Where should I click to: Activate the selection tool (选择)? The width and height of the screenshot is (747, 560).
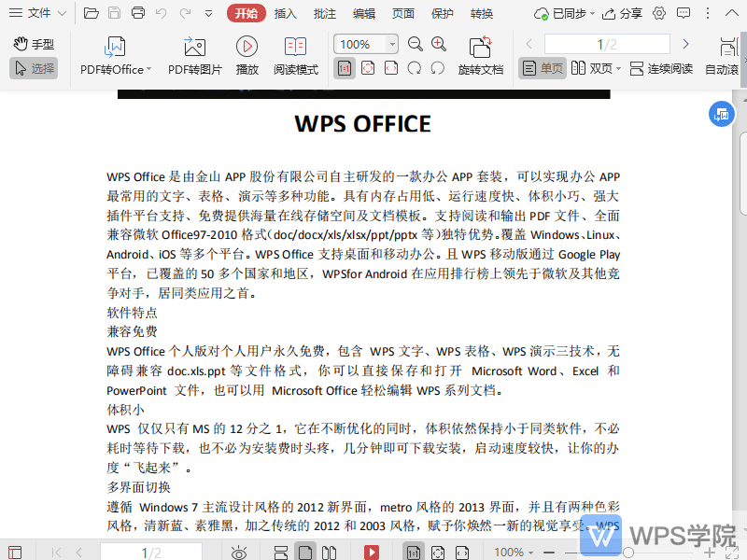[34, 67]
